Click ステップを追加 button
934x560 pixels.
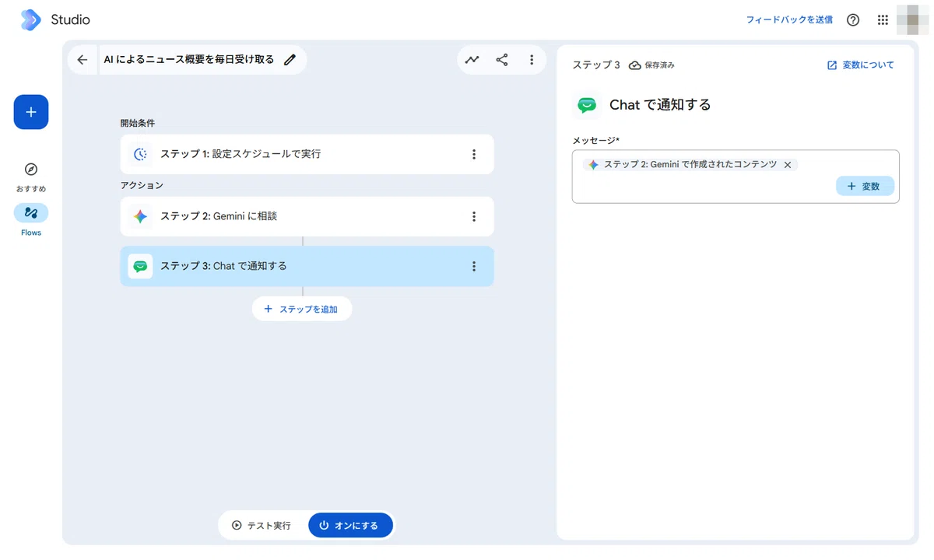pyautogui.click(x=302, y=309)
